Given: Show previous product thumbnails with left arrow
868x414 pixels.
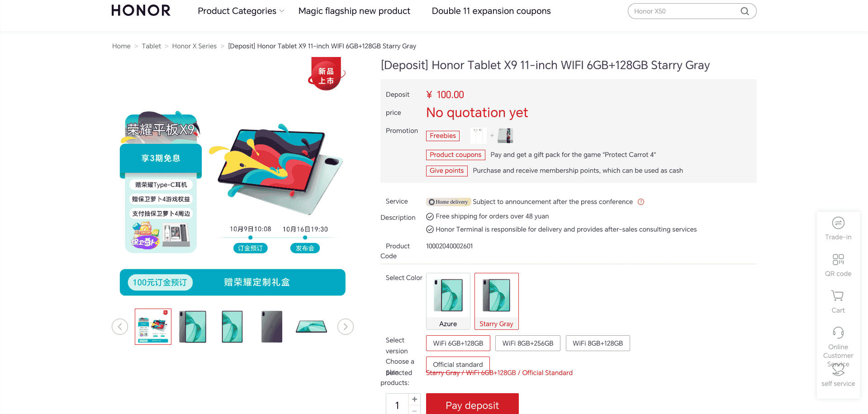Looking at the screenshot, I should tap(120, 327).
